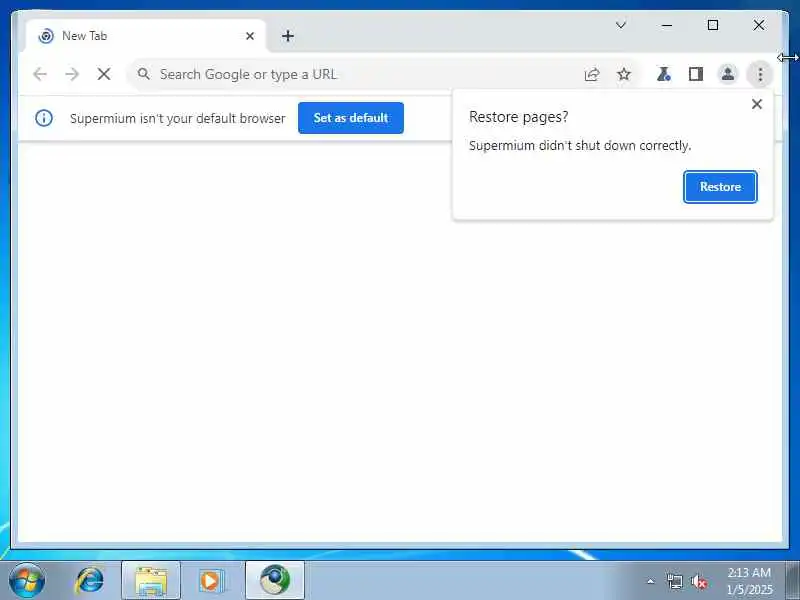Click the muted volume tray icon

(699, 581)
